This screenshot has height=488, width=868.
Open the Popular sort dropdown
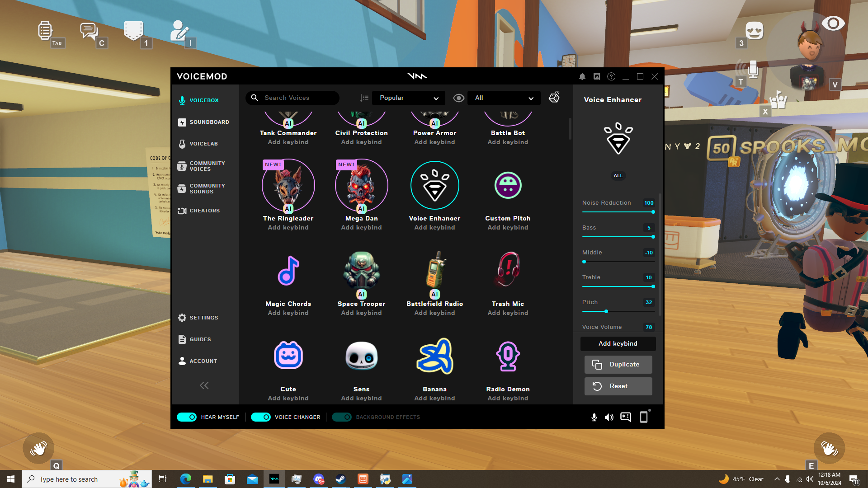pyautogui.click(x=408, y=98)
